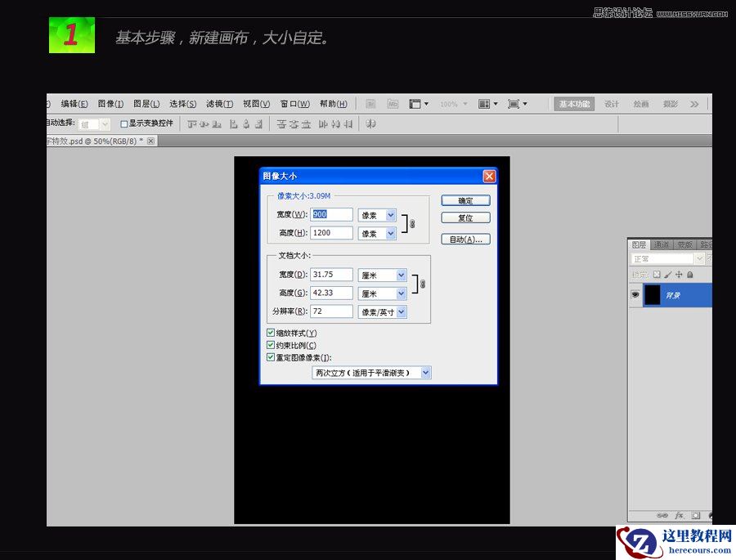Open the 滤镜 menu
This screenshot has width=736, height=560.
pyautogui.click(x=218, y=103)
